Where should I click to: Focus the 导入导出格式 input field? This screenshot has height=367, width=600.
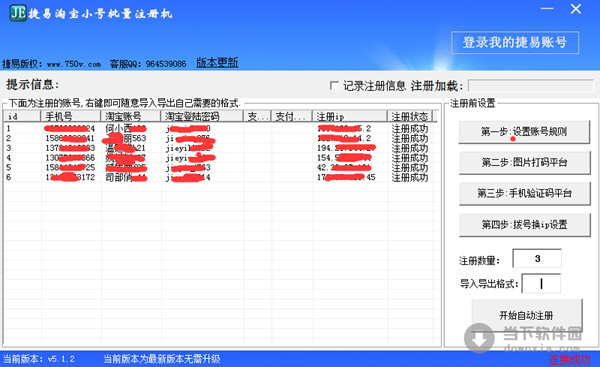[x=541, y=284]
